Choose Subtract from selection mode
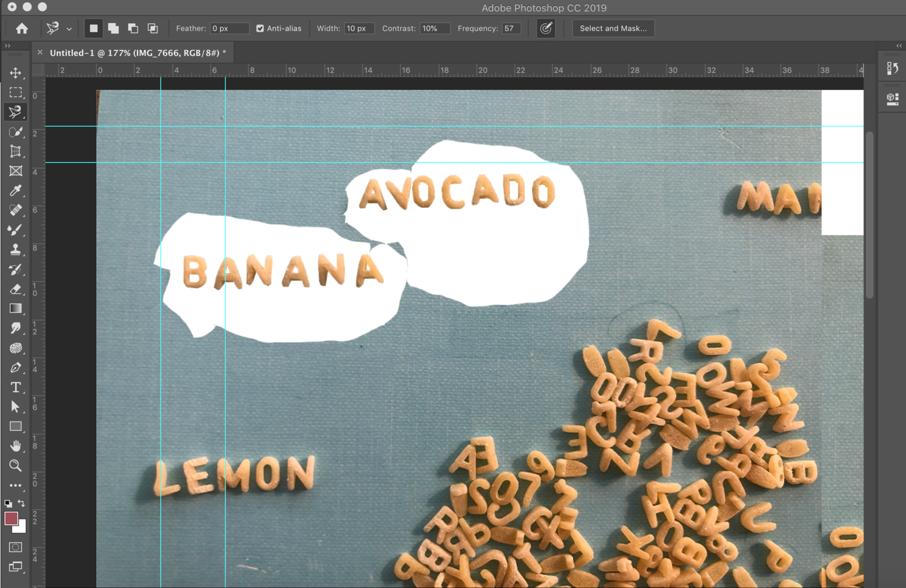906x588 pixels. (133, 28)
